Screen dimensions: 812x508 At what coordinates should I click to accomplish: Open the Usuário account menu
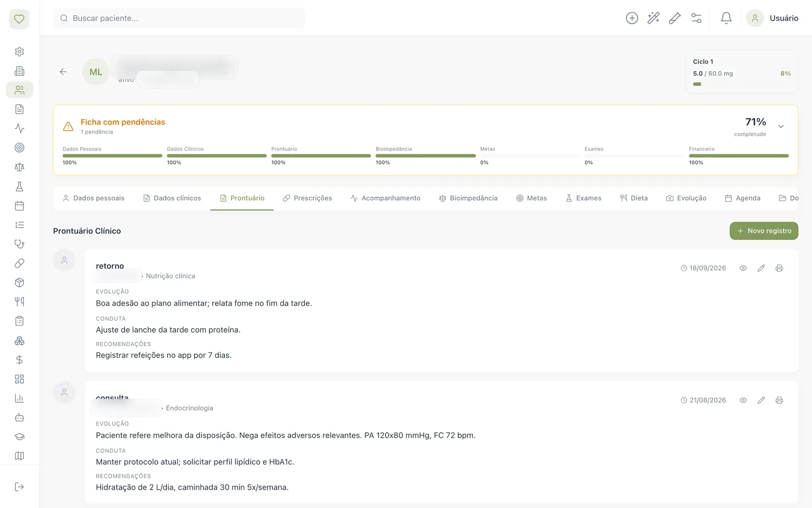coord(772,18)
